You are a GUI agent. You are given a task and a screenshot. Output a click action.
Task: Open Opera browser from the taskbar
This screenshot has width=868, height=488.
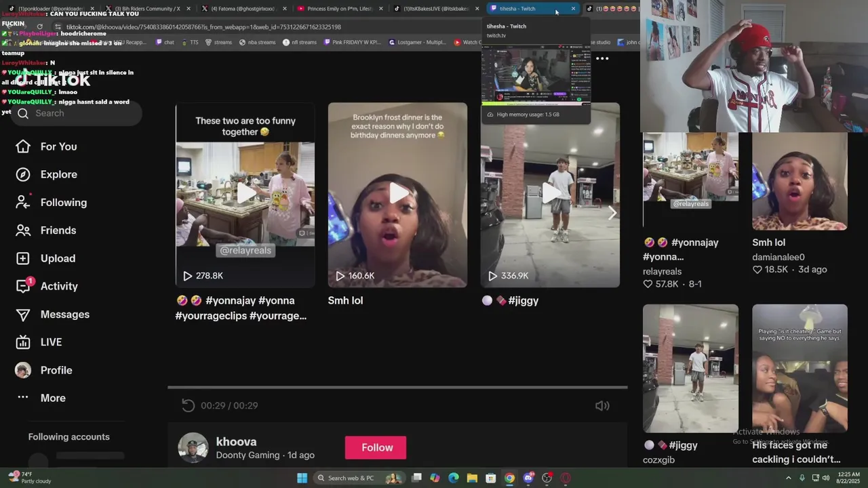pos(565,478)
